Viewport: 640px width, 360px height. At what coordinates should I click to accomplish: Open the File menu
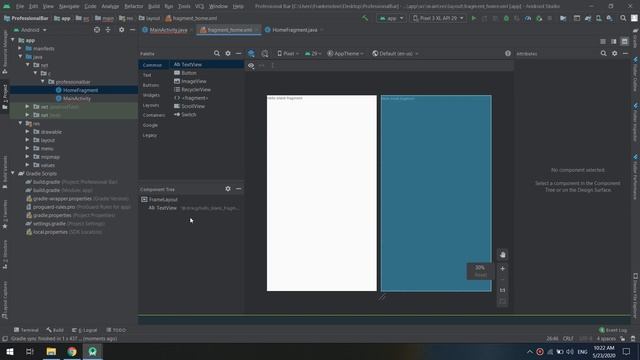(x=20, y=7)
